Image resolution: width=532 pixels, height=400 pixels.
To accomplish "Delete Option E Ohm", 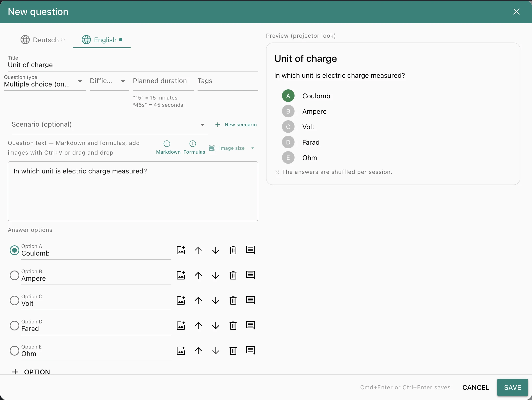I will (x=233, y=351).
